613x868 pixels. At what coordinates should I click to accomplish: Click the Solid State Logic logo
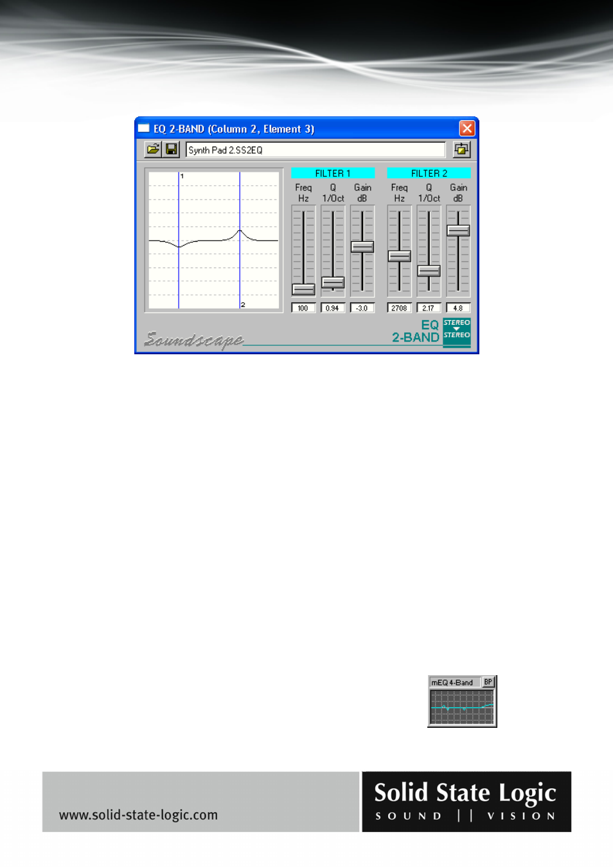point(466,802)
